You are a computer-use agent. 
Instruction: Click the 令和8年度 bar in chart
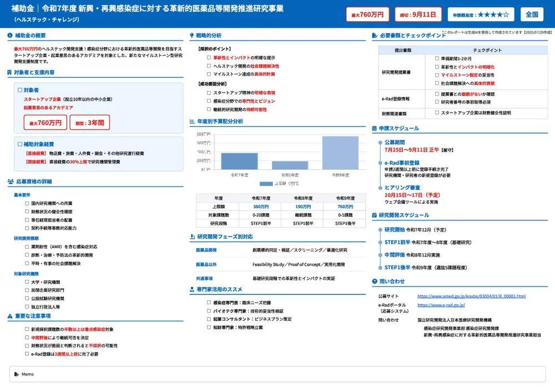[290, 165]
